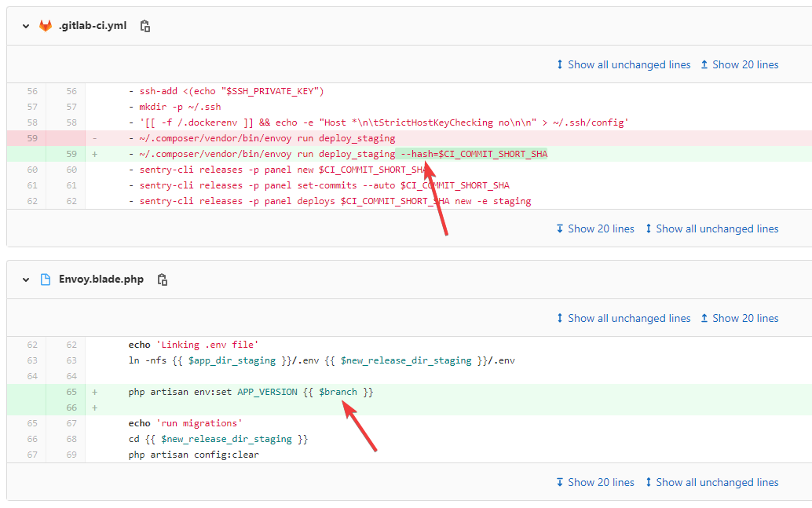Click the added --hash=$CI_COMMIT_SHORT_SHA highlighted text

tap(473, 154)
